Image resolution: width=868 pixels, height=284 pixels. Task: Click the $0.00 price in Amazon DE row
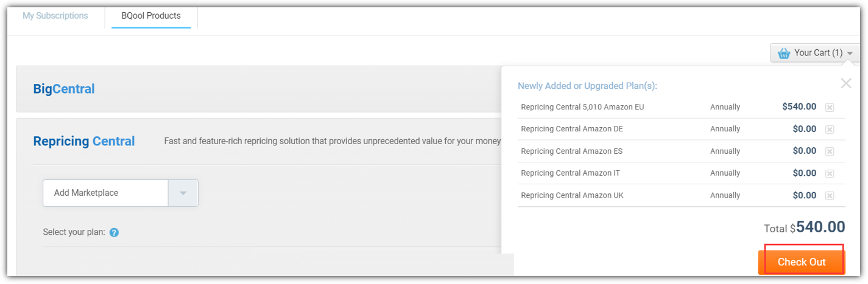click(x=805, y=128)
